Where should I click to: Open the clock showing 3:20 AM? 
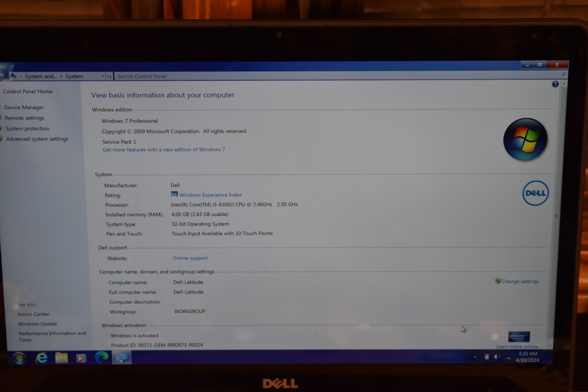click(x=527, y=357)
